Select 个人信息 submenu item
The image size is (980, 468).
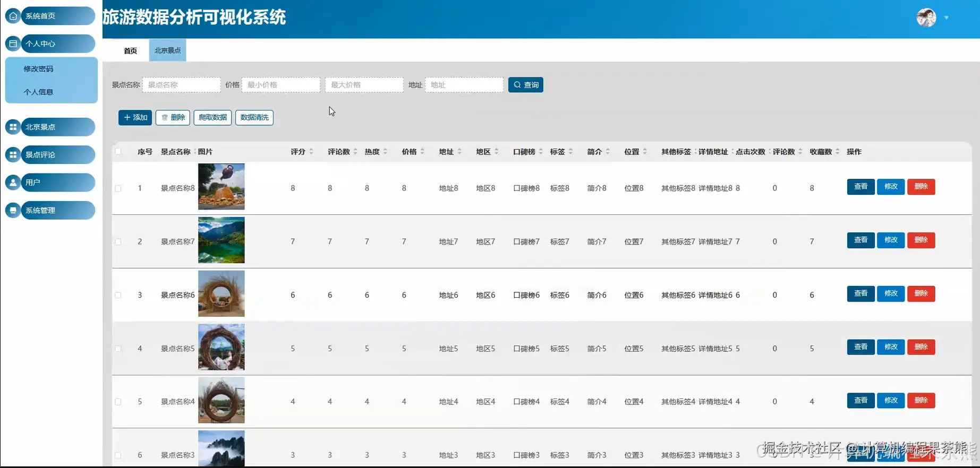click(x=38, y=92)
